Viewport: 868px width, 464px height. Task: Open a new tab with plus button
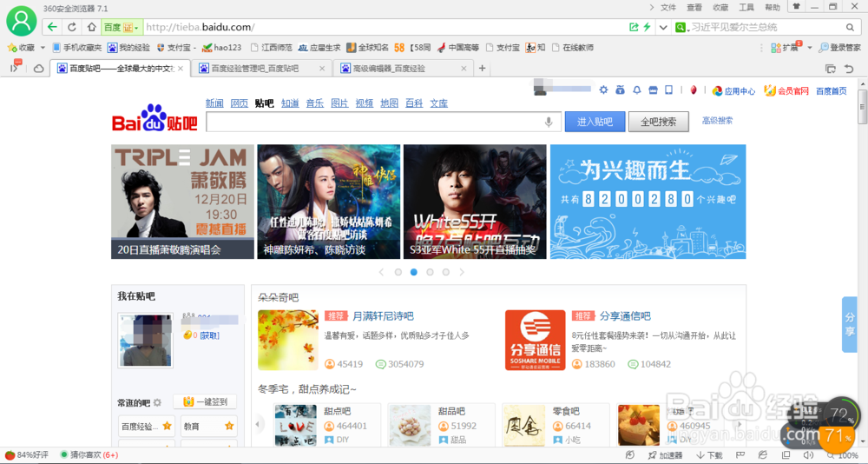coord(482,68)
